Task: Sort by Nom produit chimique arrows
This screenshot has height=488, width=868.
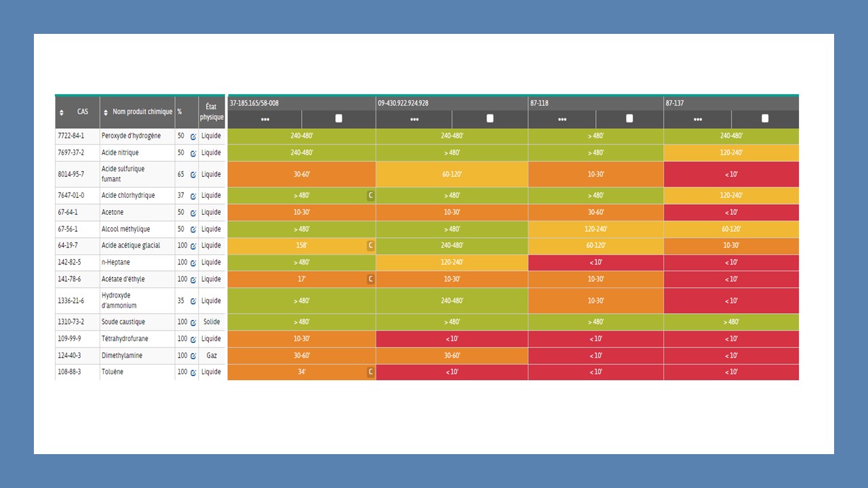Action: click(105, 112)
